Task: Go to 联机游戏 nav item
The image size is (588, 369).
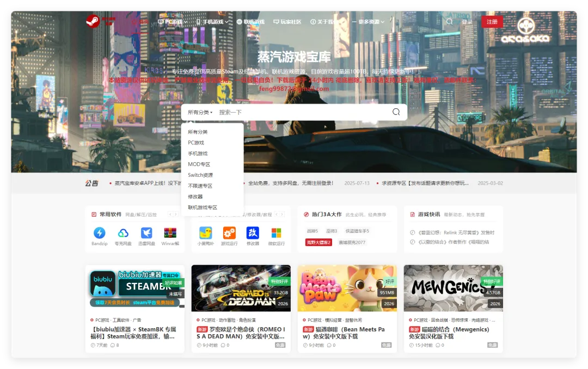Action: [250, 22]
